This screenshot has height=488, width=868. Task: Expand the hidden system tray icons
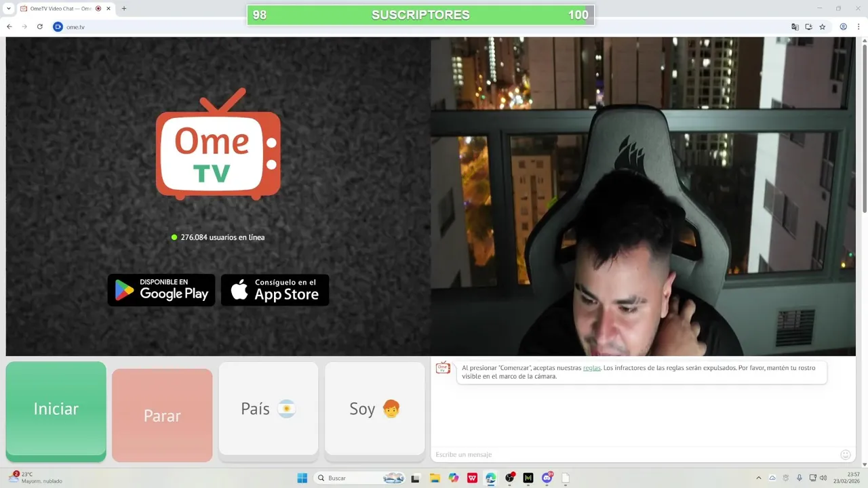759,478
